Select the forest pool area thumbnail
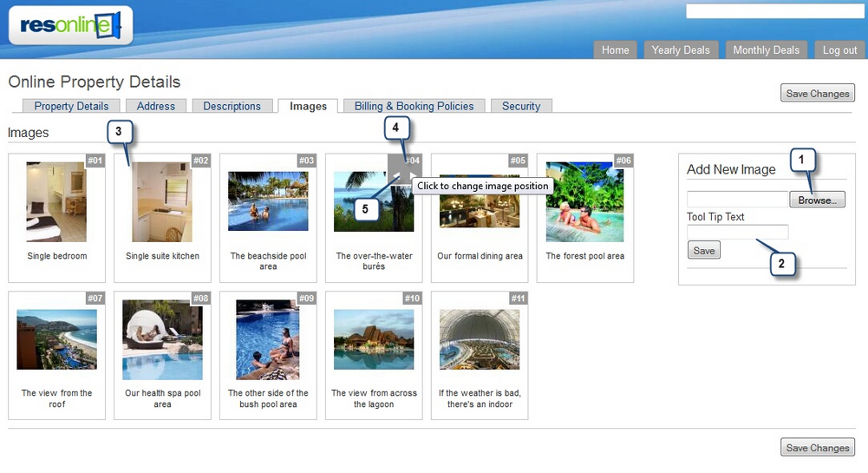 (x=584, y=201)
